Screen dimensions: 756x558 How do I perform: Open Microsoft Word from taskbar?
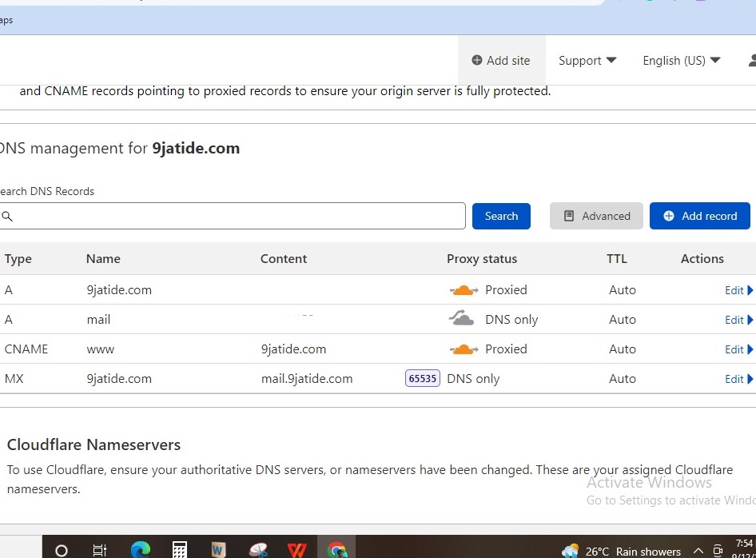pyautogui.click(x=218, y=550)
